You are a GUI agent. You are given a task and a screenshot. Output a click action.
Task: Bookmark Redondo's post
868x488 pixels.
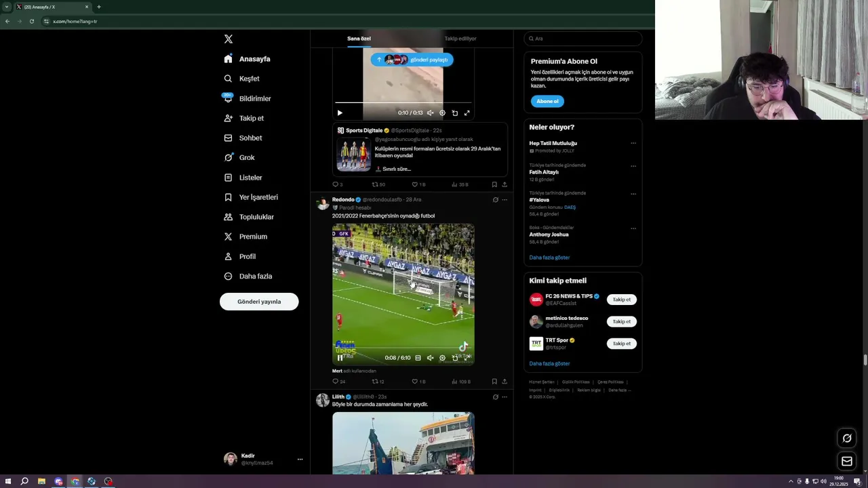494,382
